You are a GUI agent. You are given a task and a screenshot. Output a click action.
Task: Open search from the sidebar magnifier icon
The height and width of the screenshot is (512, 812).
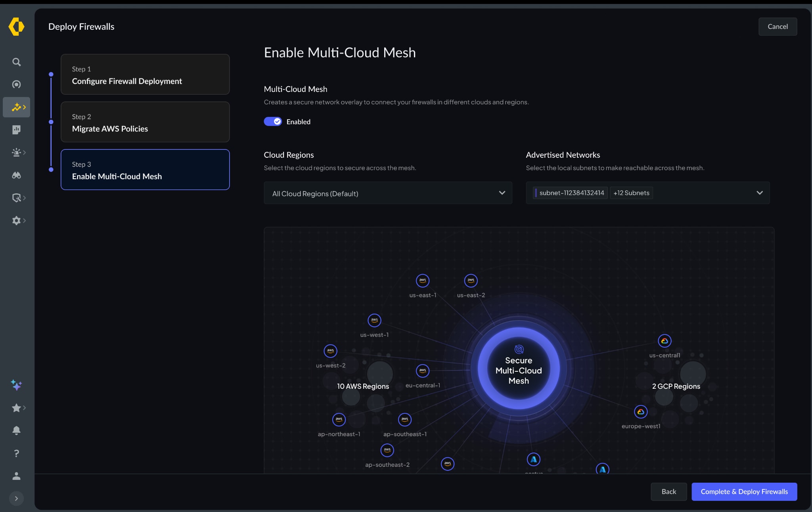tap(16, 62)
